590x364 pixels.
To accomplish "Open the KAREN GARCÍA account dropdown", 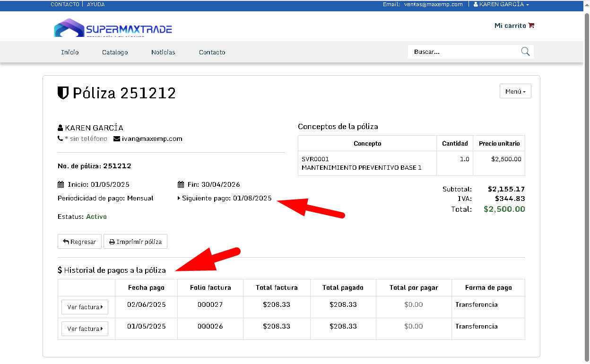I will [501, 4].
